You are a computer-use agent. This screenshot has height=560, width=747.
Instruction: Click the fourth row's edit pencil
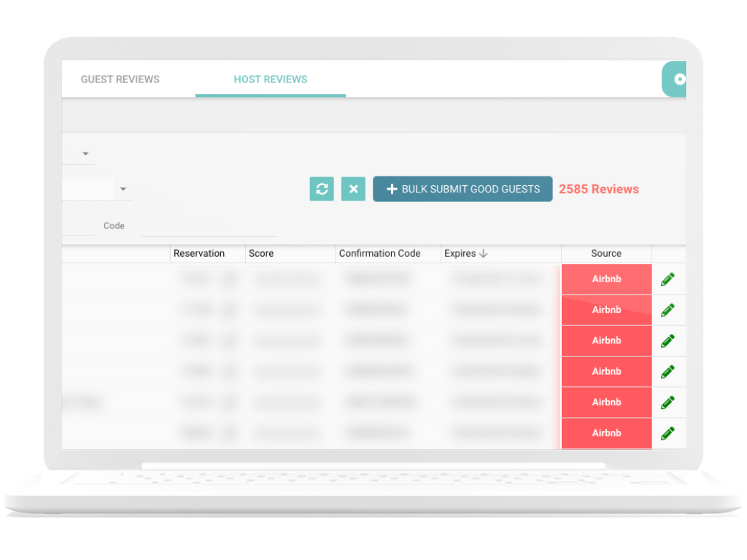[x=668, y=371]
